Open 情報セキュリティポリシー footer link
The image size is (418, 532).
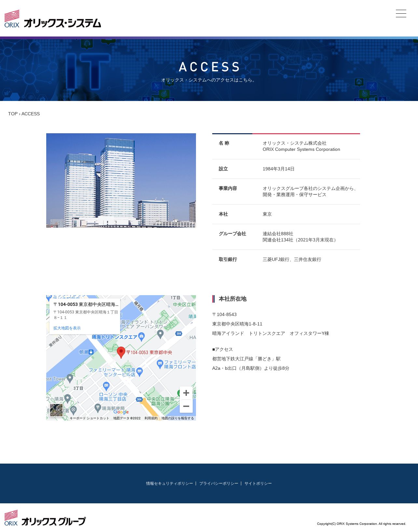pos(169,483)
